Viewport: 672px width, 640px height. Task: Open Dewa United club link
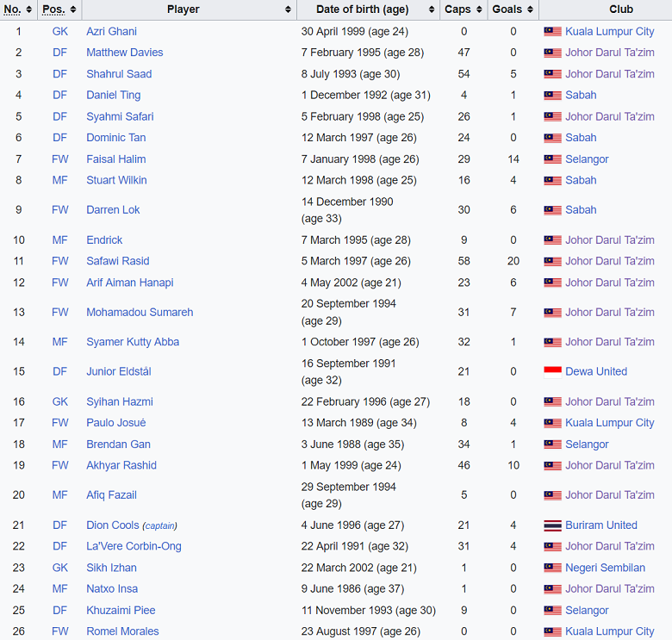(595, 372)
